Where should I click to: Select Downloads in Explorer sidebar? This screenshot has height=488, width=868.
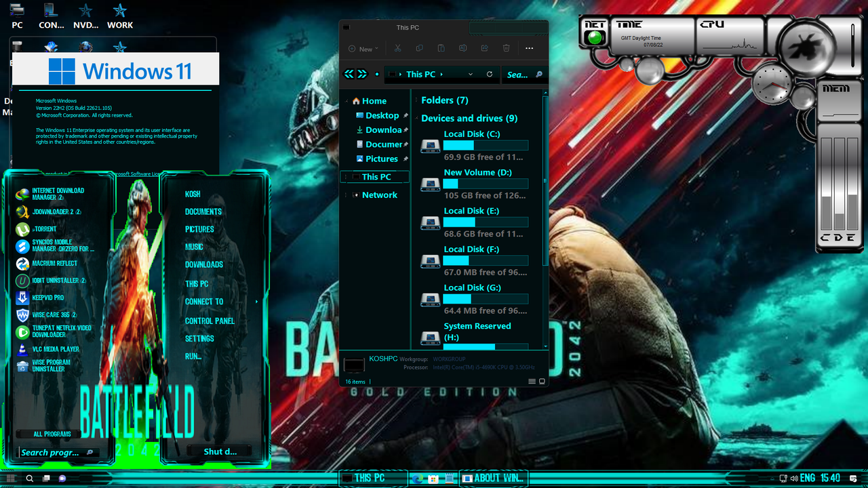382,130
